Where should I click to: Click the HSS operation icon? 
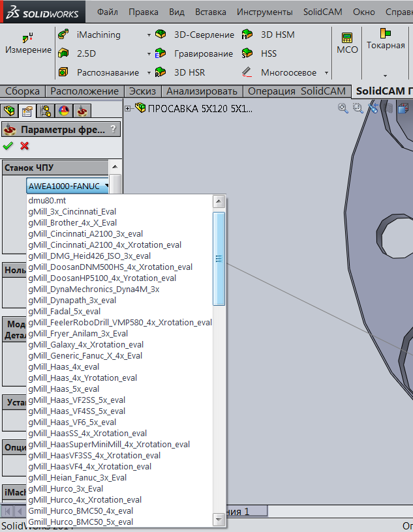(x=247, y=53)
